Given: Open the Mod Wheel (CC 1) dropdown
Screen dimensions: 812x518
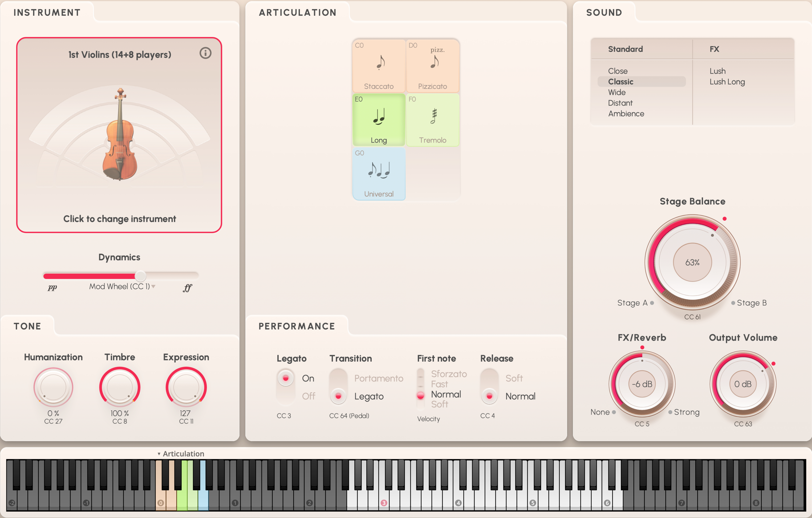Looking at the screenshot, I should click(x=122, y=286).
